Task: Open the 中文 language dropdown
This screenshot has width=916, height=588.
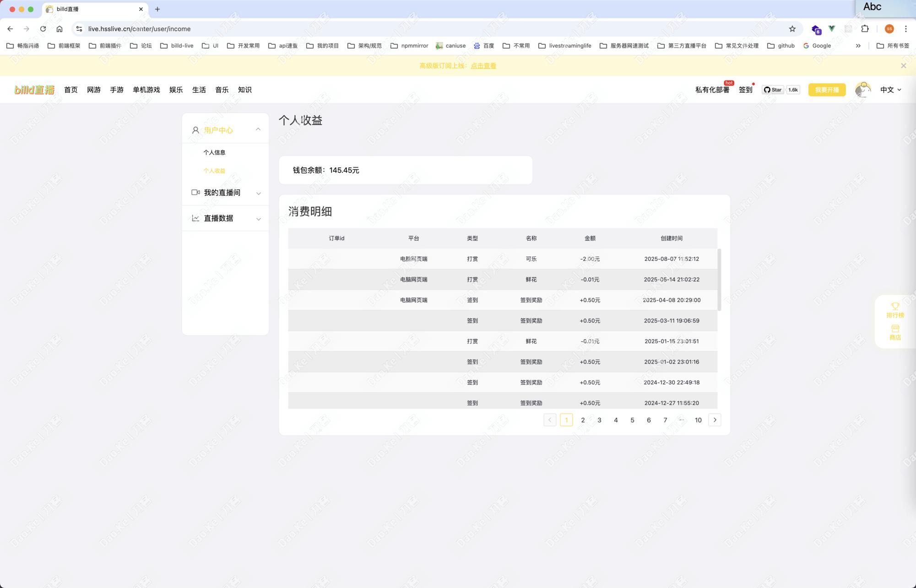Action: 890,90
